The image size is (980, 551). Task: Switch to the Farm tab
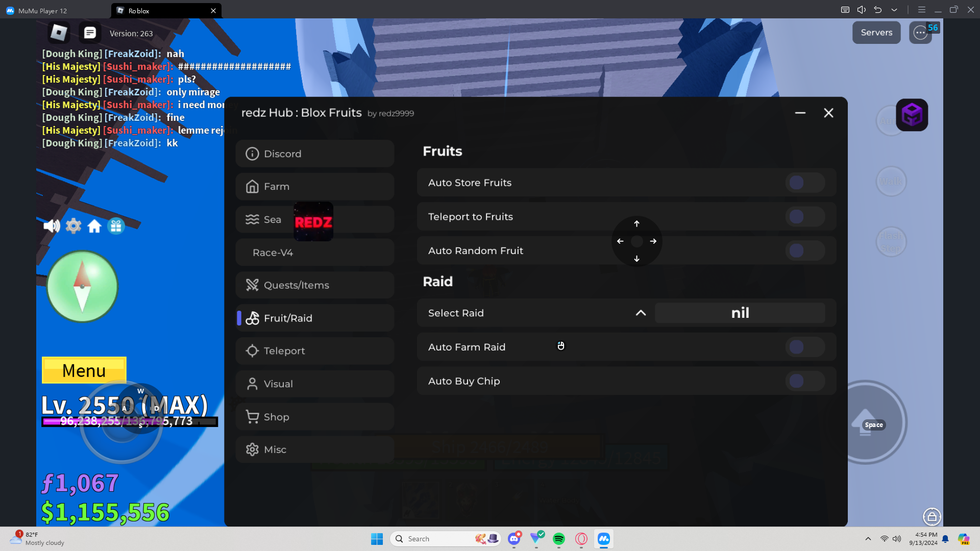click(315, 187)
